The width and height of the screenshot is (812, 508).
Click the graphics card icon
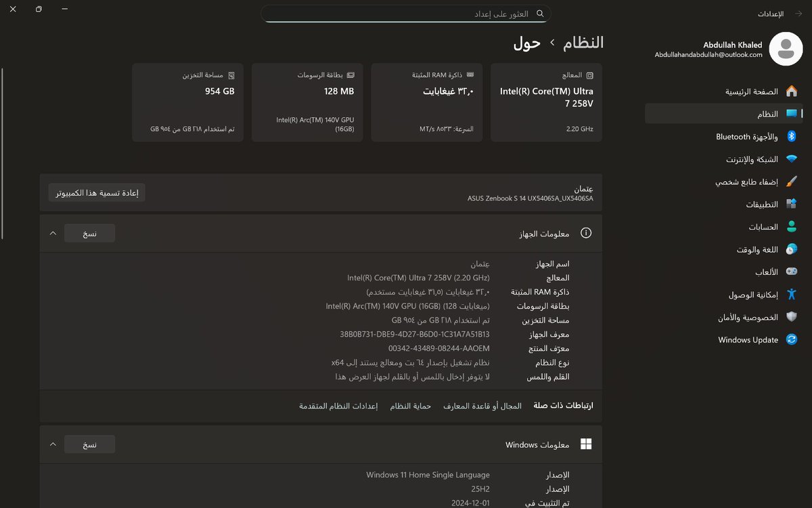(351, 75)
